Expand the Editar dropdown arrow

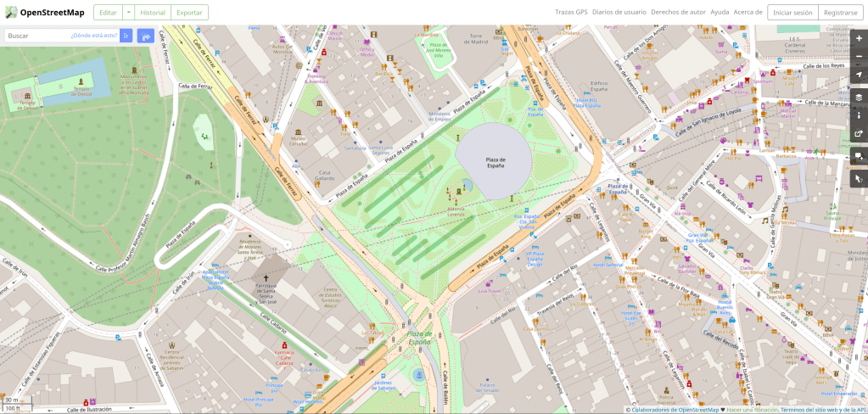[127, 13]
